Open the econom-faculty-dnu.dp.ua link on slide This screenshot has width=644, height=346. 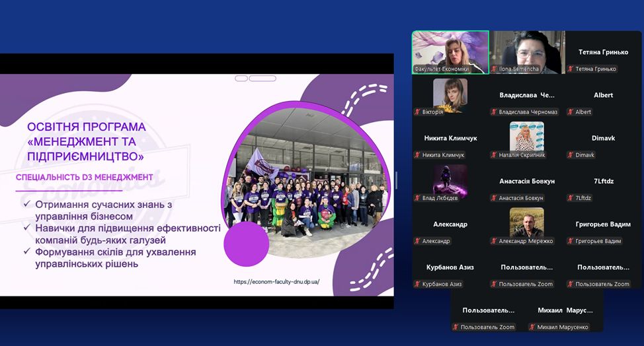coord(276,282)
